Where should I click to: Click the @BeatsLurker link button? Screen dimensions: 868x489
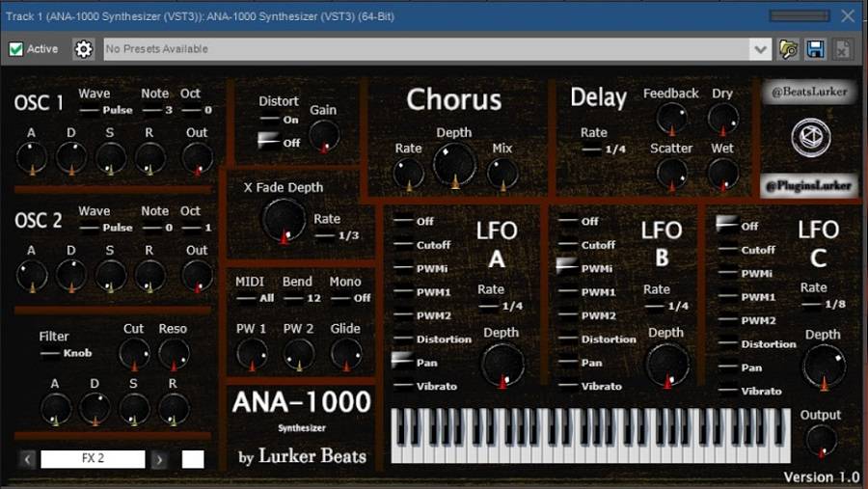point(809,93)
